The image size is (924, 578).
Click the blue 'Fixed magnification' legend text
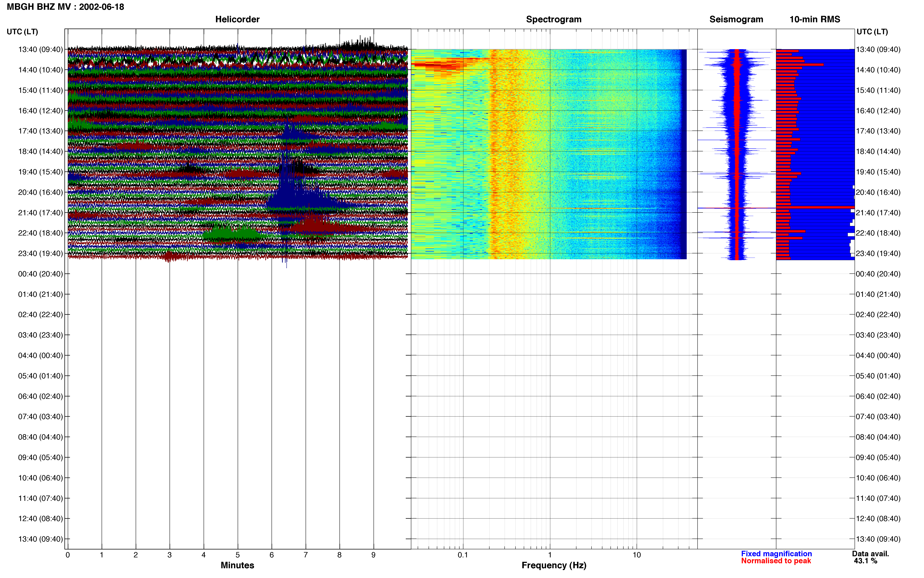(x=776, y=554)
